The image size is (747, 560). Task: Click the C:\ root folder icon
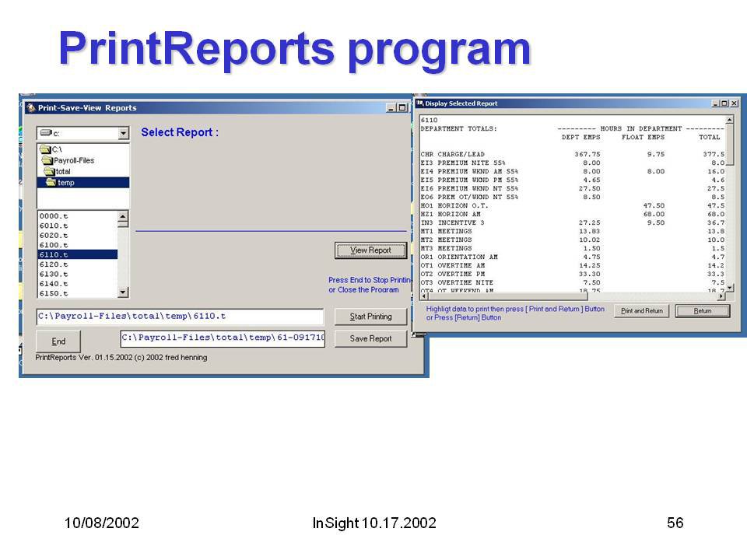(x=45, y=149)
